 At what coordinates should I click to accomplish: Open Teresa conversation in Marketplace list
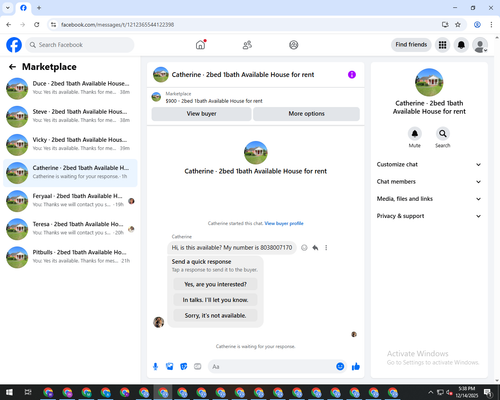click(70, 229)
